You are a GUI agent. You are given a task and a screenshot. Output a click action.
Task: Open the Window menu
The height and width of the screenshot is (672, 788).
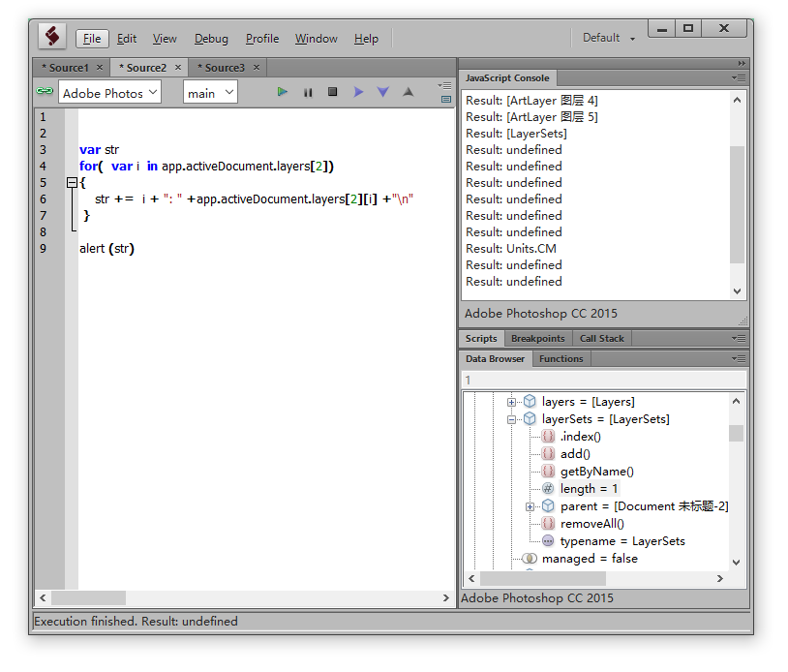coord(317,39)
